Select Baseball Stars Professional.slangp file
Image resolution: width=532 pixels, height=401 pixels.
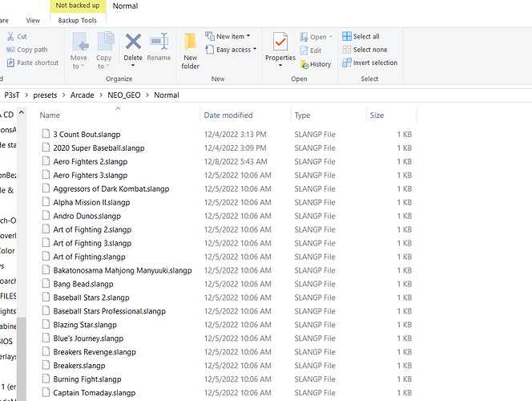(x=109, y=311)
